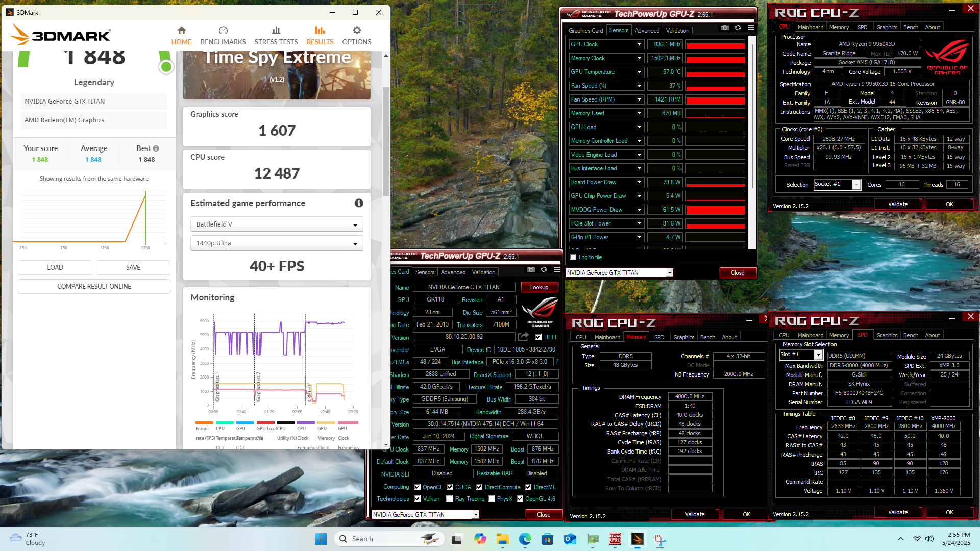The image size is (980, 551).
Task: Toggle DirectCompute checkbox
Action: point(479,487)
